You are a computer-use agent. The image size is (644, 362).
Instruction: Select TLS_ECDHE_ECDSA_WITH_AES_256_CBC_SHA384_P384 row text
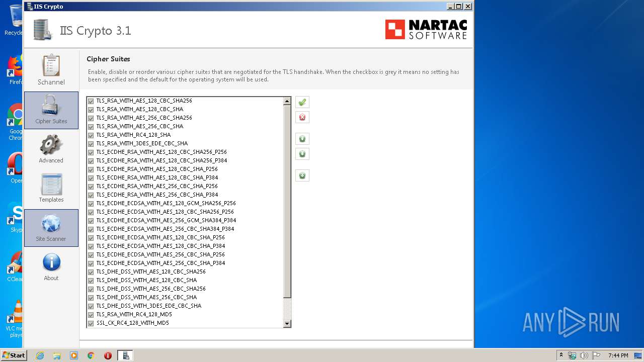tap(165, 229)
